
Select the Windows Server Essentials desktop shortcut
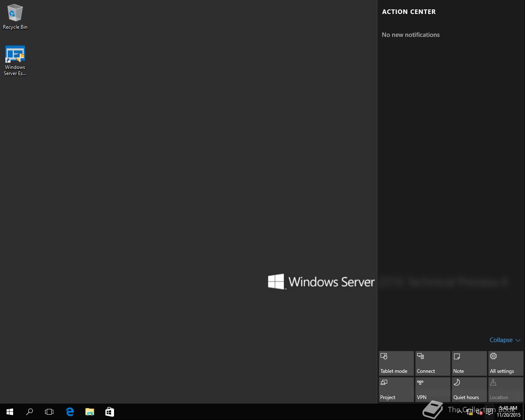click(15, 61)
